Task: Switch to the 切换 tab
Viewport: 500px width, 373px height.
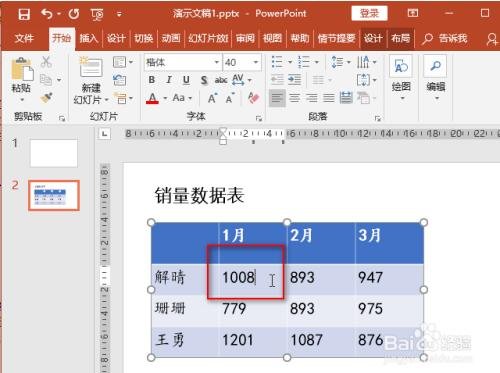Action: tap(143, 38)
